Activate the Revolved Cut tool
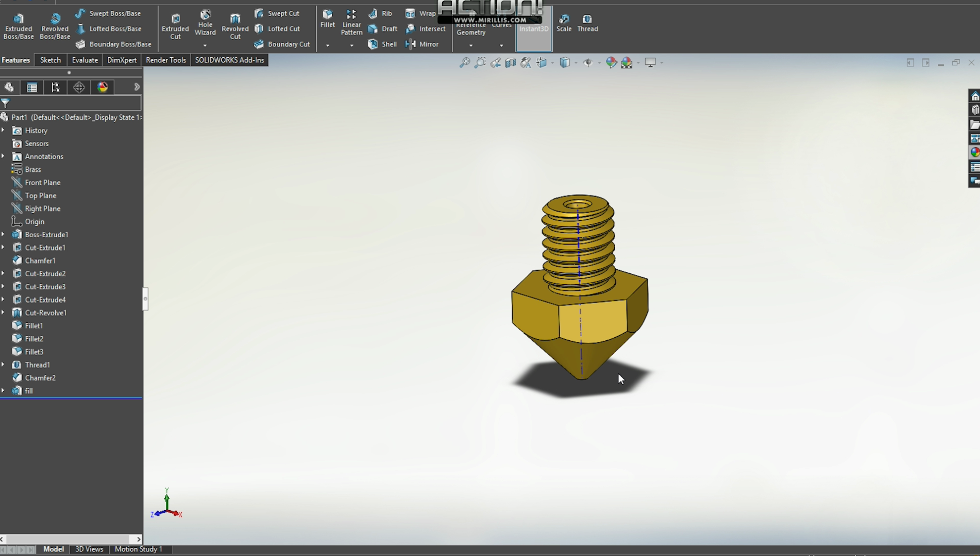The width and height of the screenshot is (980, 556). [235, 27]
